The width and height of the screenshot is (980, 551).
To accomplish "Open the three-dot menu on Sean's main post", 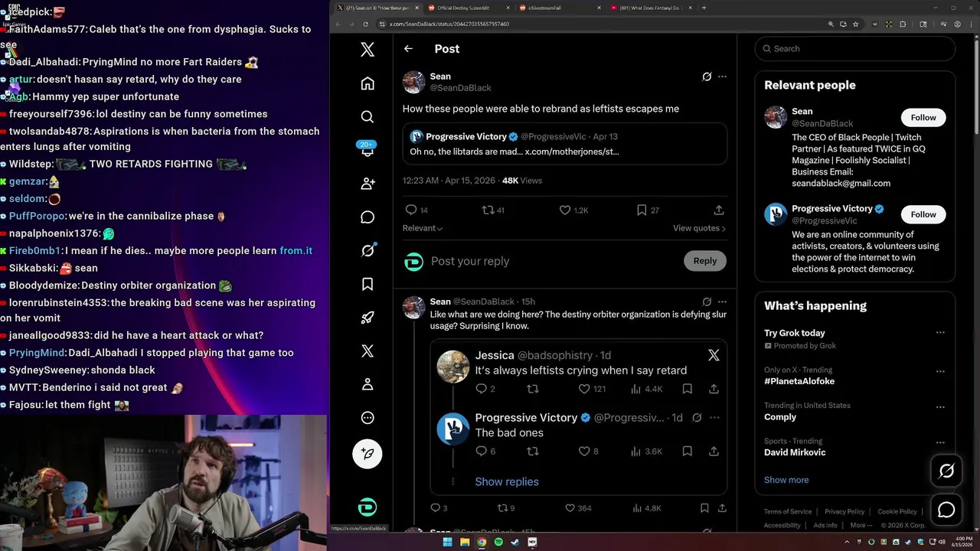I will (722, 77).
